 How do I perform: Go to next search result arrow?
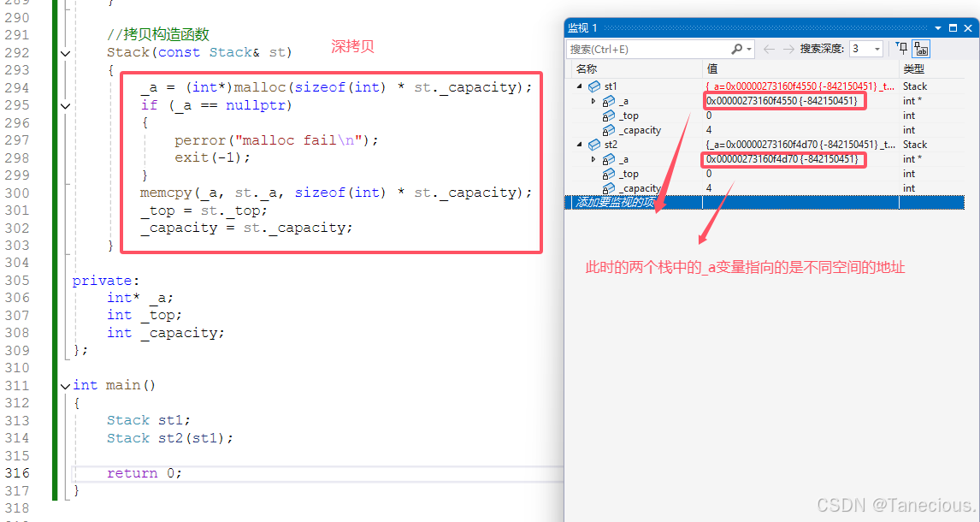coord(788,49)
